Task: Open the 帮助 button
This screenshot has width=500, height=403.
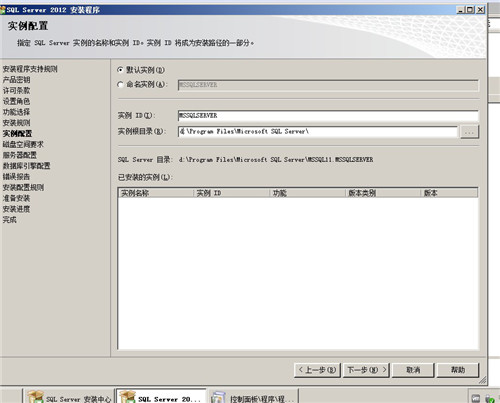Action: pyautogui.click(x=458, y=370)
